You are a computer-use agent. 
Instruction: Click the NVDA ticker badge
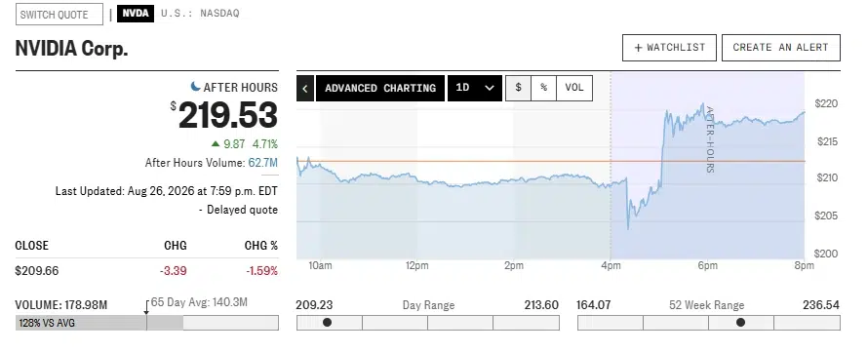136,14
